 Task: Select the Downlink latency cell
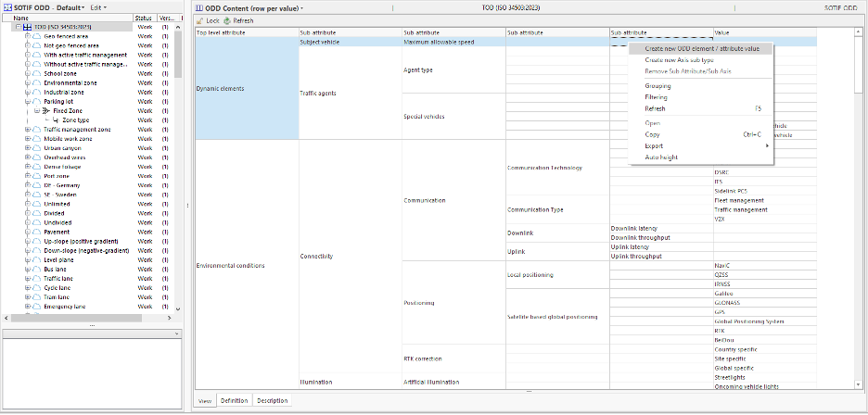point(661,228)
